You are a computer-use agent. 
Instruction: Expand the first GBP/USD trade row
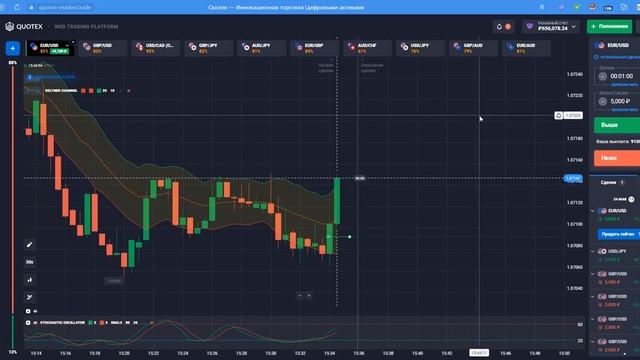coord(593,274)
